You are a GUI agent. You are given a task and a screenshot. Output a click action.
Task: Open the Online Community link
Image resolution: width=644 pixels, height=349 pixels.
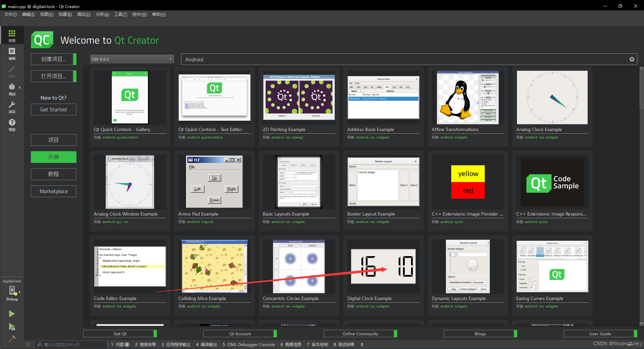coord(360,334)
